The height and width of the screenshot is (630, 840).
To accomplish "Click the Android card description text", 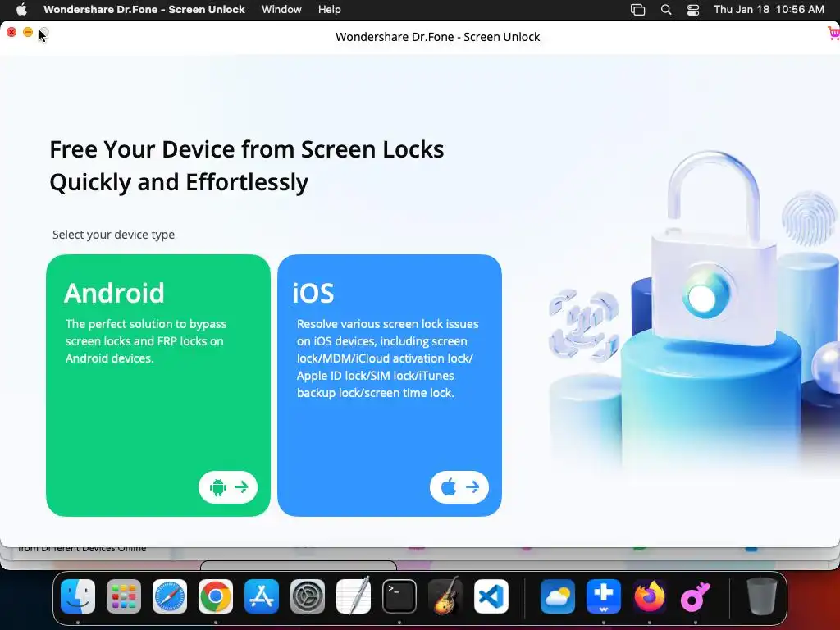I will point(146,341).
